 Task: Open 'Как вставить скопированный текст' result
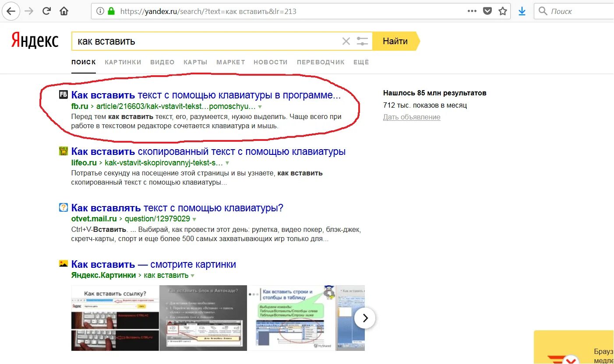(x=208, y=152)
